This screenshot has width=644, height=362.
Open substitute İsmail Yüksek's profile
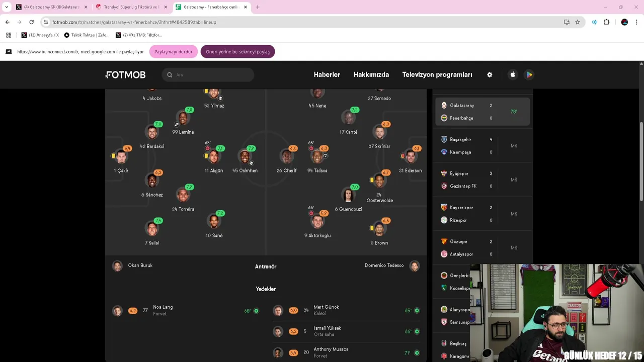click(x=346, y=332)
